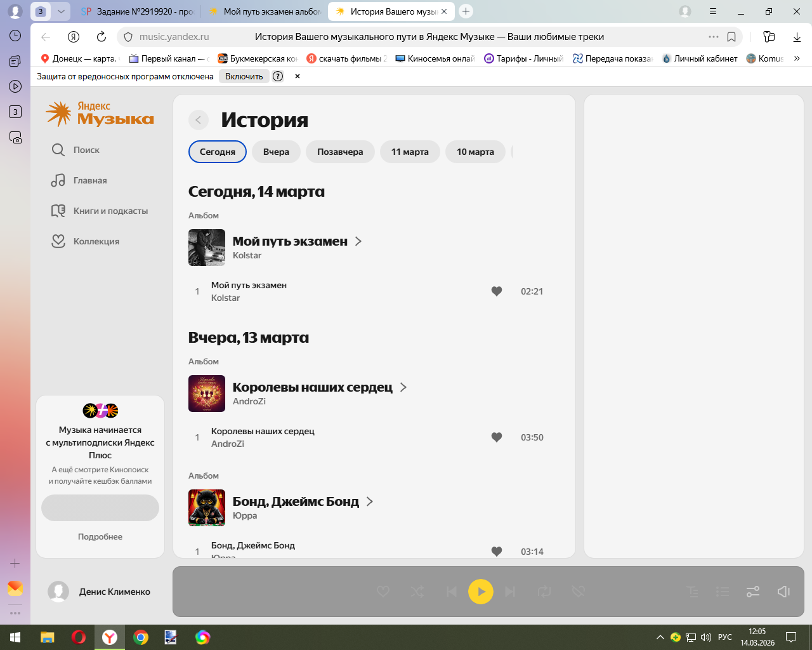Expand the tab group dropdown arrow
812x650 pixels.
(x=61, y=11)
